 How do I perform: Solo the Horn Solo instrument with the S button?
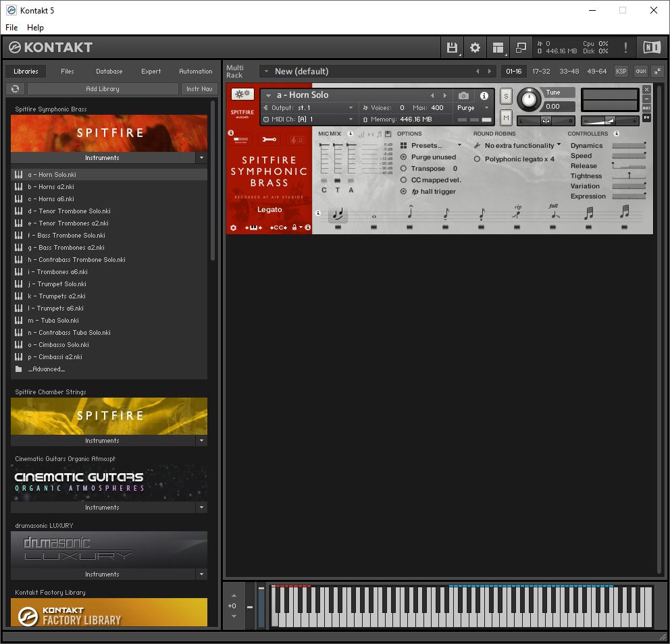point(506,96)
